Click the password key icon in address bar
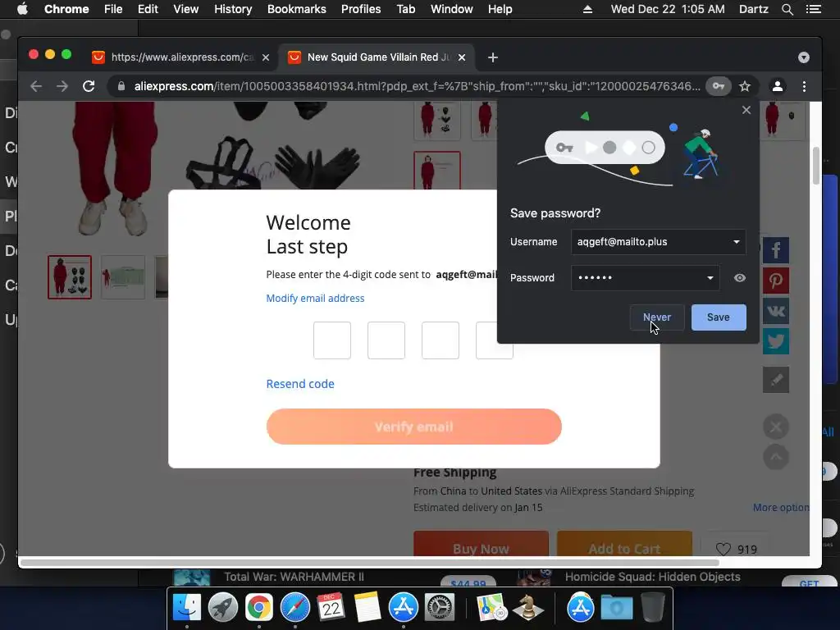The height and width of the screenshot is (630, 840). coord(719,86)
